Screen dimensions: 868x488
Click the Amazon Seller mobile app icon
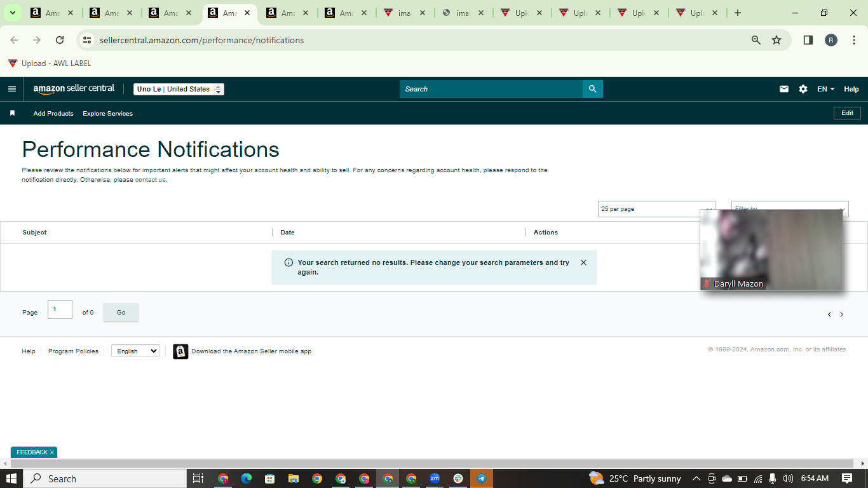(180, 351)
